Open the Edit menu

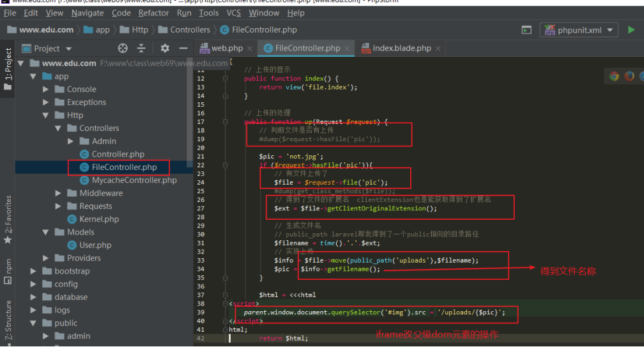pos(31,13)
